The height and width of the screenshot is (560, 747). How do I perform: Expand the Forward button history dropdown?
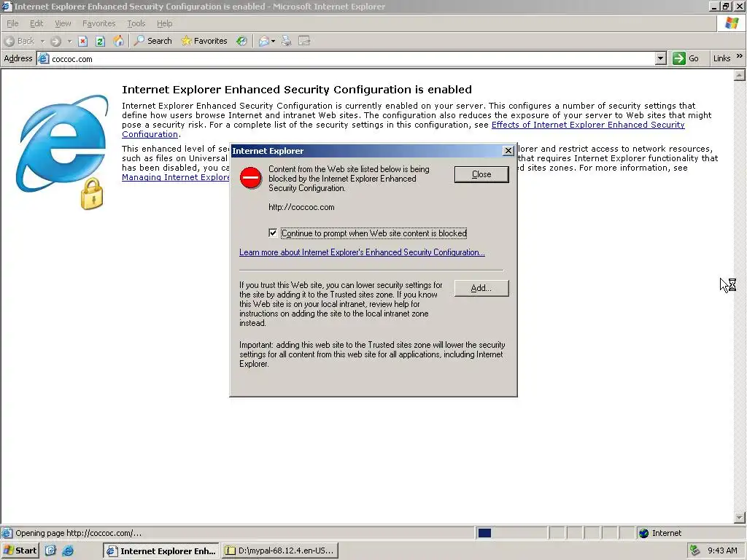tap(69, 42)
